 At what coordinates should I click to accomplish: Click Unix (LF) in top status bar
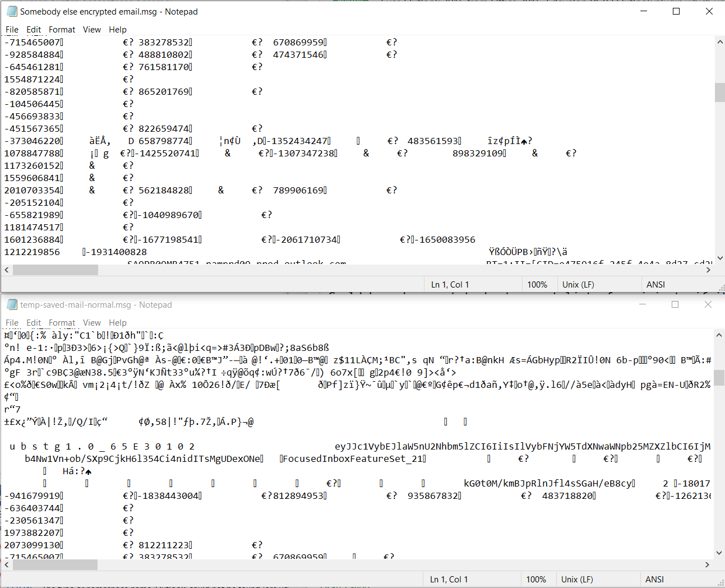pos(578,285)
